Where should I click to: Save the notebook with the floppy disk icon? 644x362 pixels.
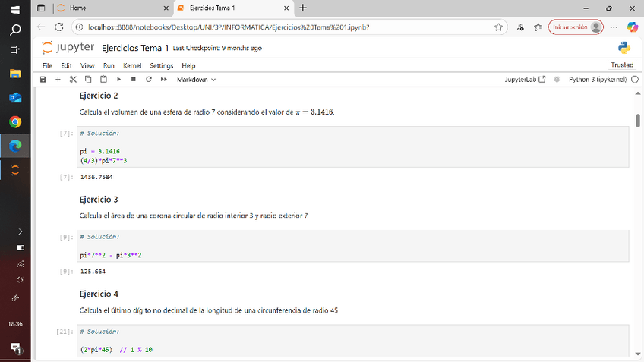pos(43,80)
